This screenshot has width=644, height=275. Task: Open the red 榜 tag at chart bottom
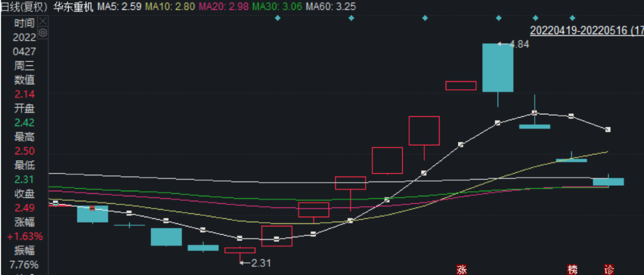tap(572, 270)
